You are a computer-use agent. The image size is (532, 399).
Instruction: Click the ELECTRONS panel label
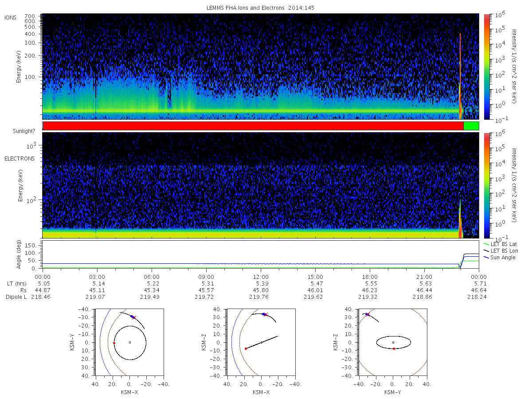[20, 158]
